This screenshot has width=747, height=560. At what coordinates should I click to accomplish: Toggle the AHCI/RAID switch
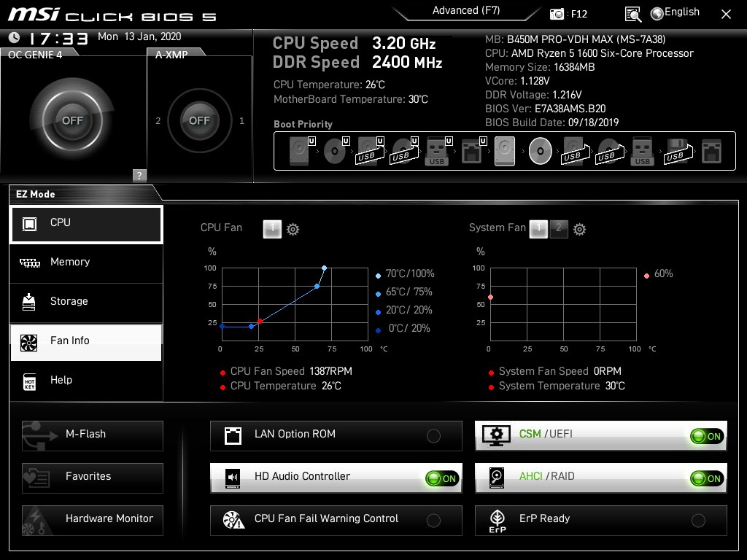706,478
